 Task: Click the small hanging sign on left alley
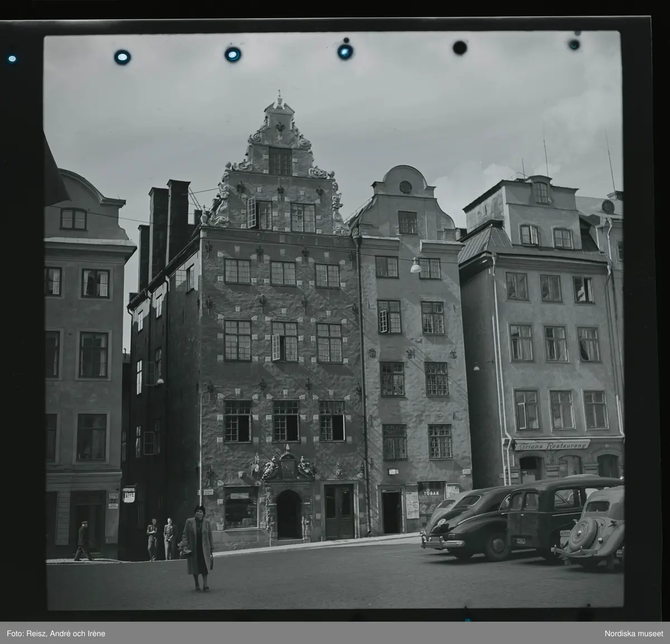point(128,494)
